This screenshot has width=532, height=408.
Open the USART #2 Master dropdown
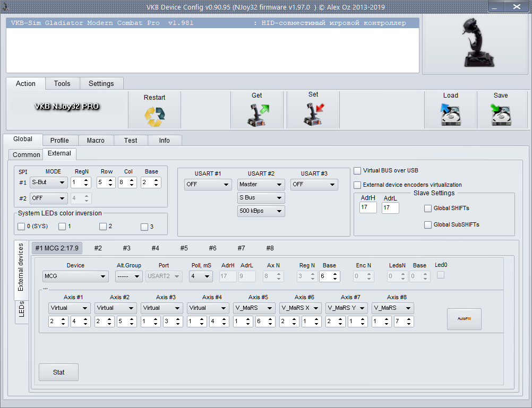point(261,185)
